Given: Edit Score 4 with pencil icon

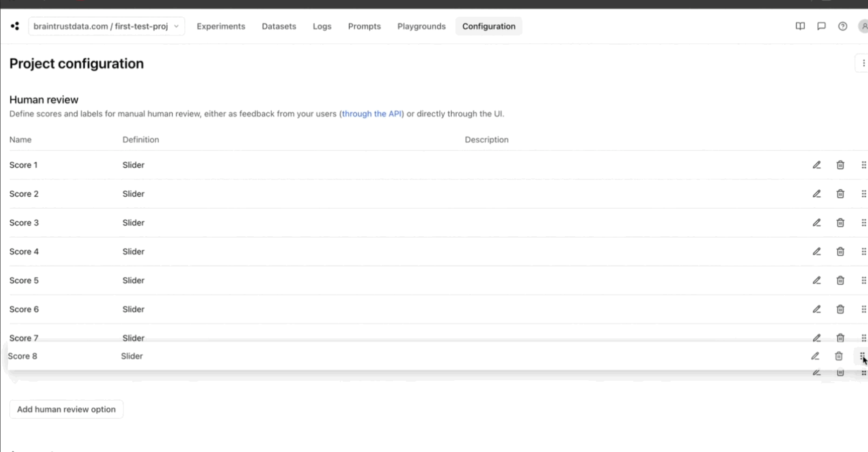Looking at the screenshot, I should pyautogui.click(x=817, y=252).
